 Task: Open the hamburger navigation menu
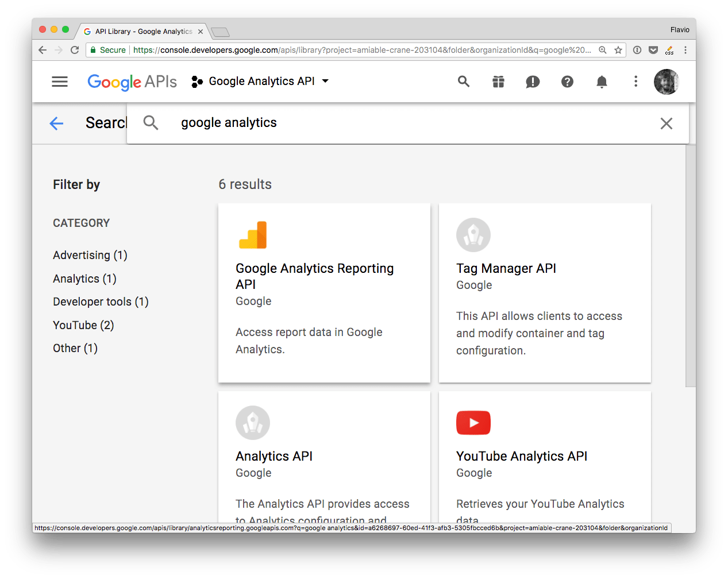pos(60,82)
